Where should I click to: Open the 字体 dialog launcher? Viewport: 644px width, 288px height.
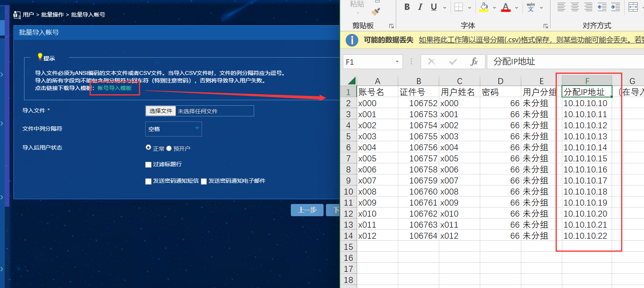pyautogui.click(x=546, y=26)
